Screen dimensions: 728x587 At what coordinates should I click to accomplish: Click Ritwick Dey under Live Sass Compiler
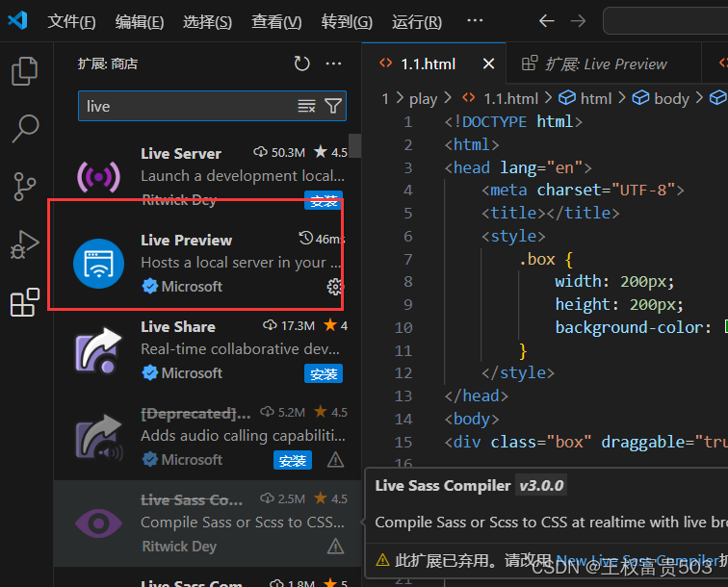pos(179,547)
